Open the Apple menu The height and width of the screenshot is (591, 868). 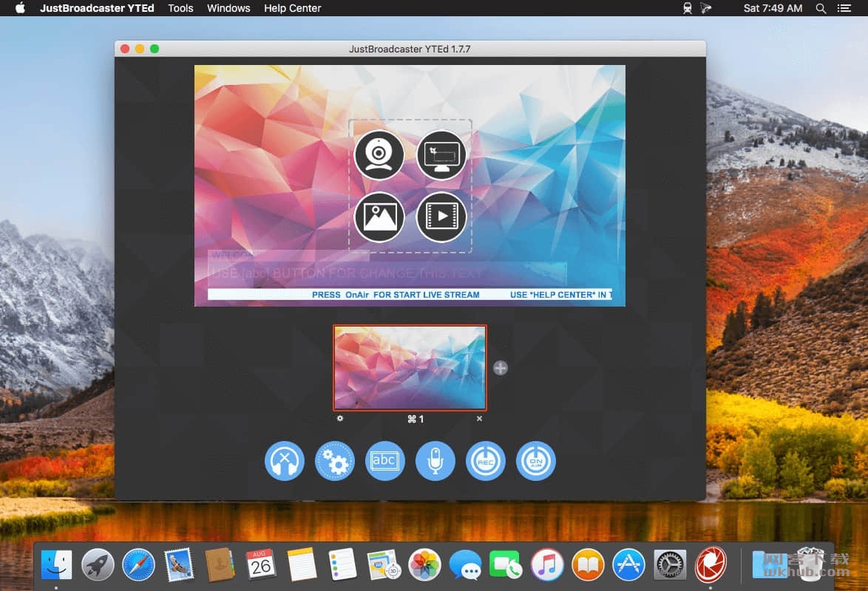pyautogui.click(x=21, y=7)
